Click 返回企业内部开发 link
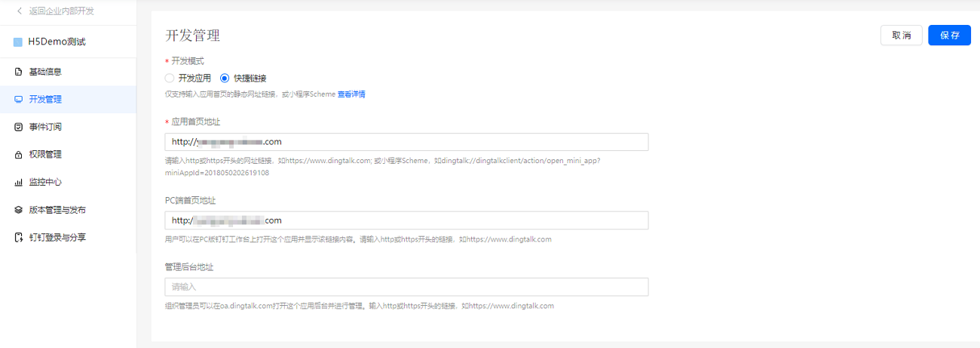980x348 pixels. click(62, 11)
